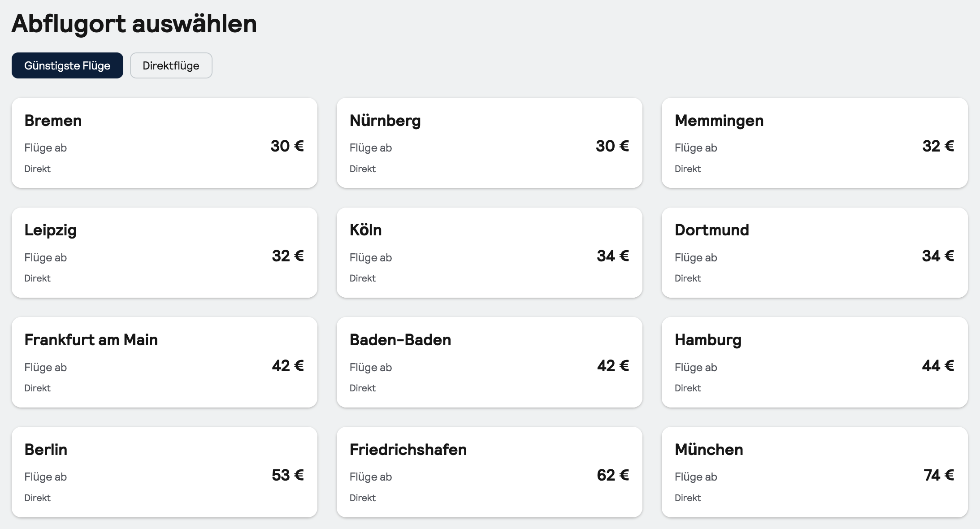Image resolution: width=980 pixels, height=529 pixels.
Task: Select the Berlin departure card
Action: click(x=164, y=472)
